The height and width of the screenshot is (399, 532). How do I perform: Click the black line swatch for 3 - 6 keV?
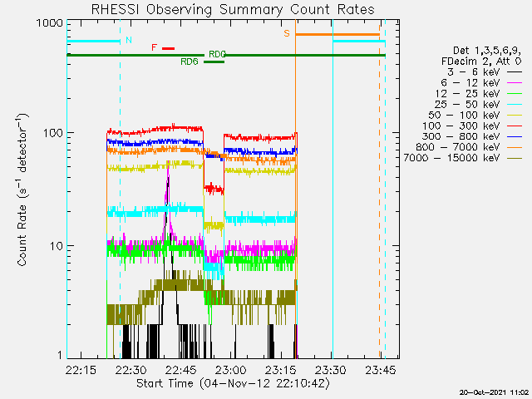click(x=515, y=72)
